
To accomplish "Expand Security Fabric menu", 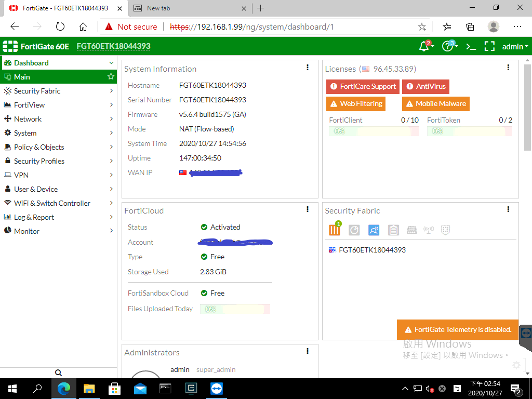I will pos(58,91).
